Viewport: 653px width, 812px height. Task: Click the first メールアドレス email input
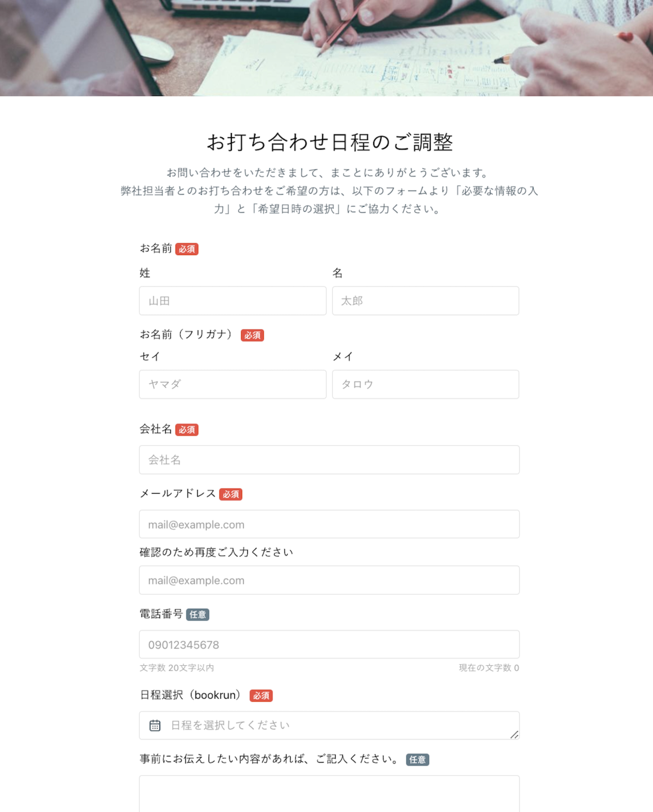(329, 524)
